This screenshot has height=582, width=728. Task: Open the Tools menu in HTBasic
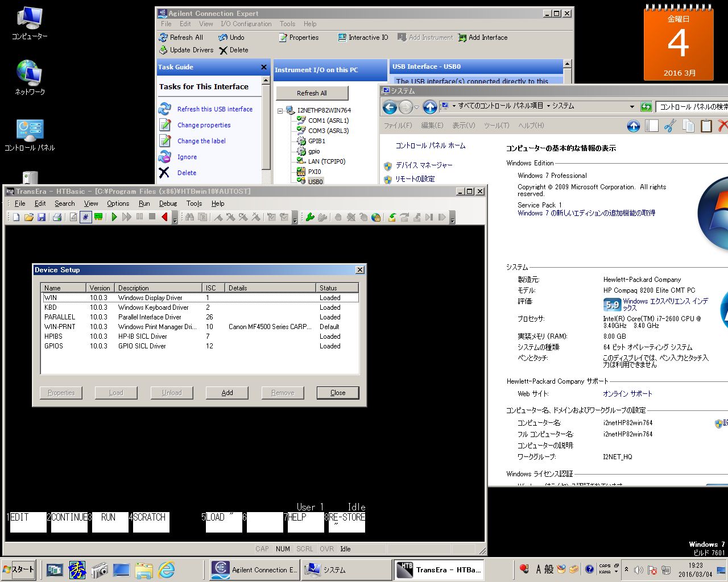pyautogui.click(x=194, y=203)
